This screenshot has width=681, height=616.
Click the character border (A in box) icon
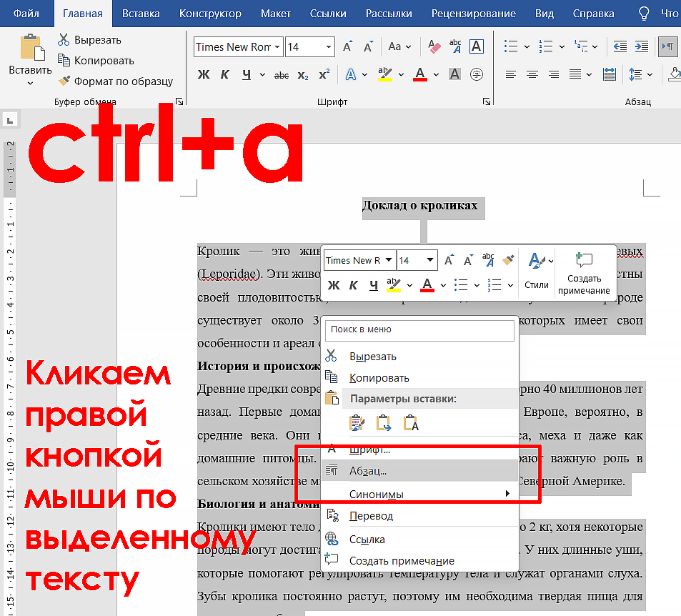pyautogui.click(x=477, y=46)
